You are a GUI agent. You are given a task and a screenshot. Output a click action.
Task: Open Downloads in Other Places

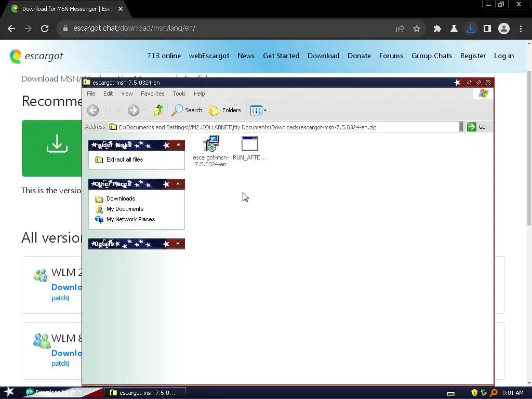tap(121, 198)
